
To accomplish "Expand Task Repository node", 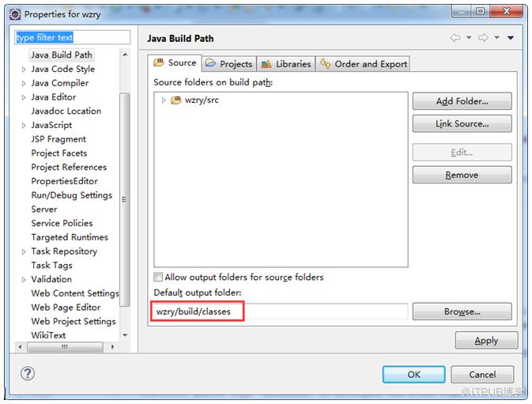I will click(x=24, y=251).
